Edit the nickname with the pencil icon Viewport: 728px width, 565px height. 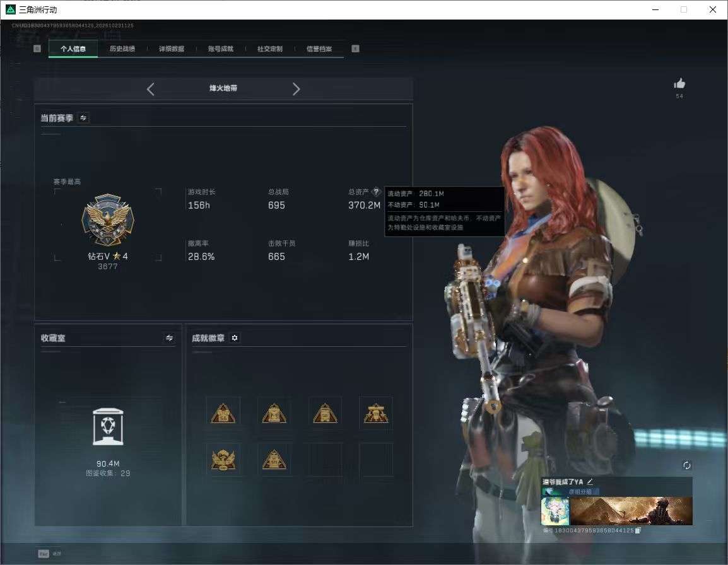590,481
